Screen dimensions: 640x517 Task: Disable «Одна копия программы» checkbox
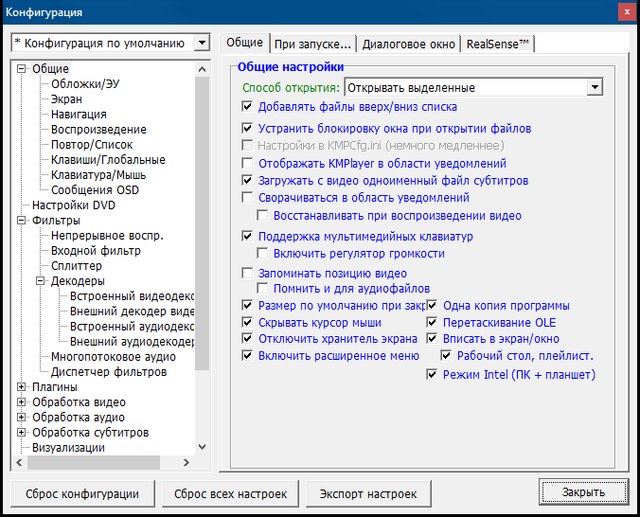point(432,305)
